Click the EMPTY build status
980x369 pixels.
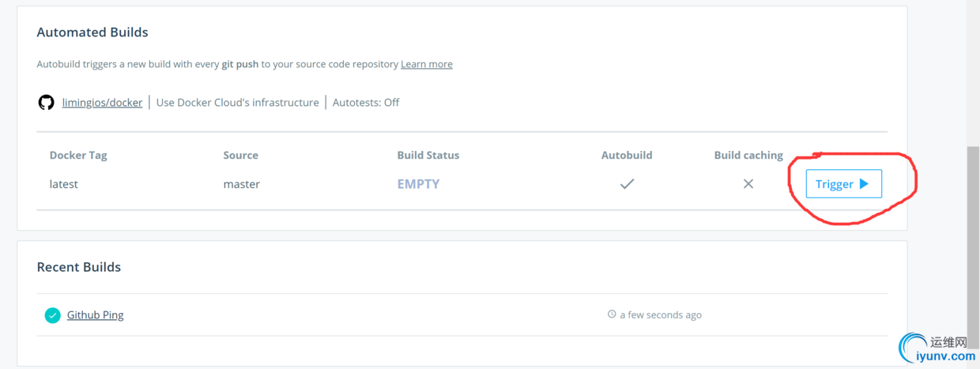[x=418, y=184]
